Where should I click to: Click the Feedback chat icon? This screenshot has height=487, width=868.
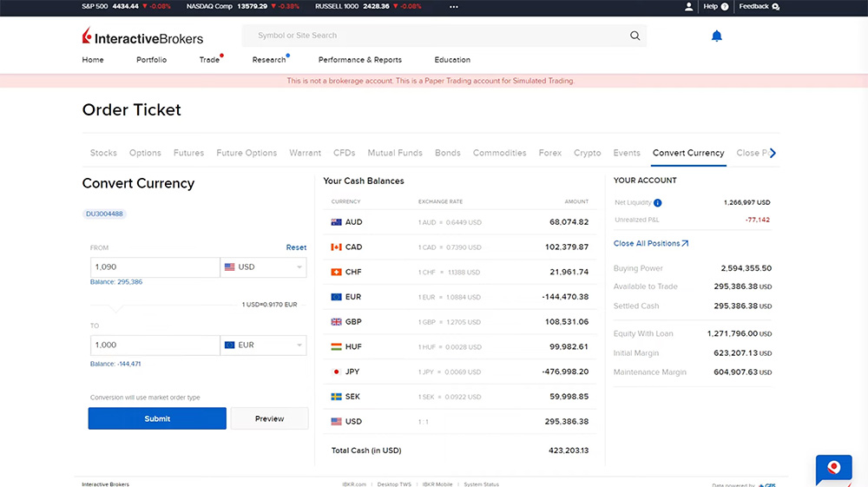point(775,7)
